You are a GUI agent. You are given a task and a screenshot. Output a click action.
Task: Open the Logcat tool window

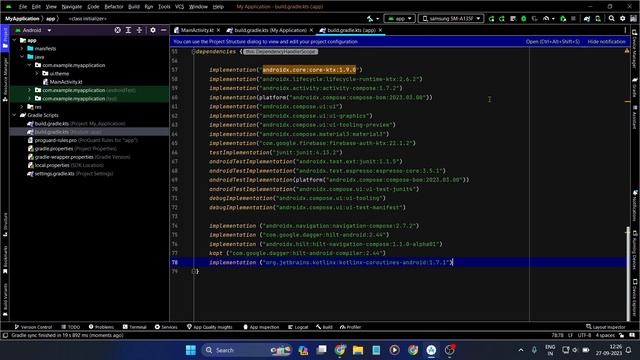(x=298, y=327)
